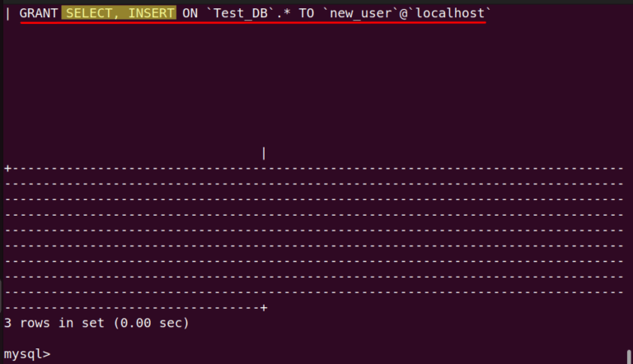Click the GRANT keyword
Viewport: 633px width, 364px height.
38,13
